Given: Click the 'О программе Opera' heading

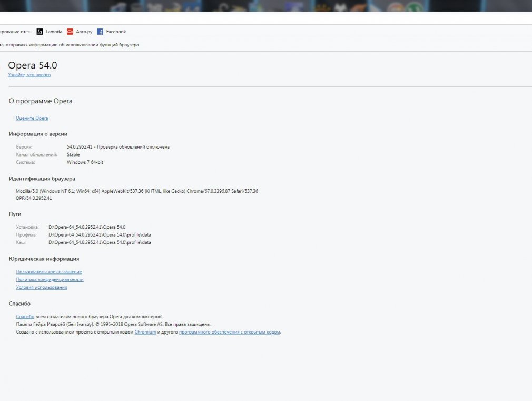Looking at the screenshot, I should pos(41,101).
